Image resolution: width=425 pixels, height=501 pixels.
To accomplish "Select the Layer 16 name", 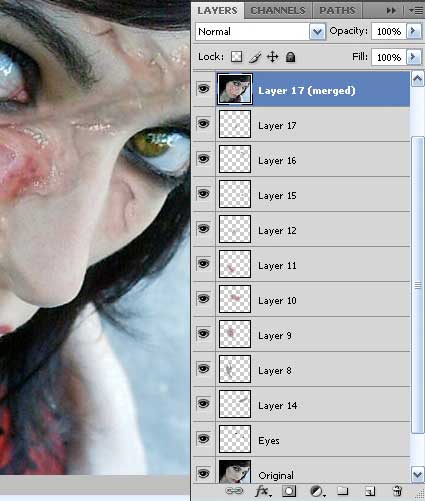I will 277,161.
